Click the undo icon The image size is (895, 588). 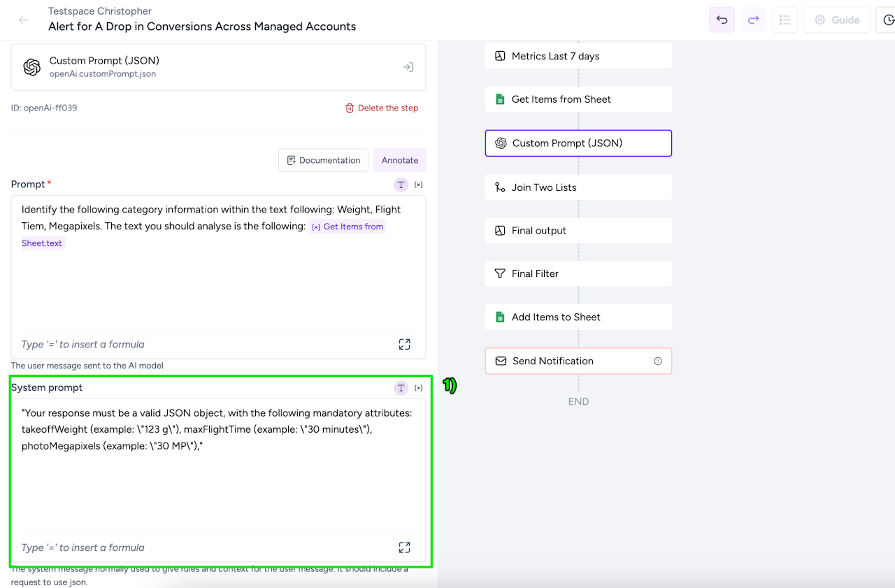pos(722,20)
